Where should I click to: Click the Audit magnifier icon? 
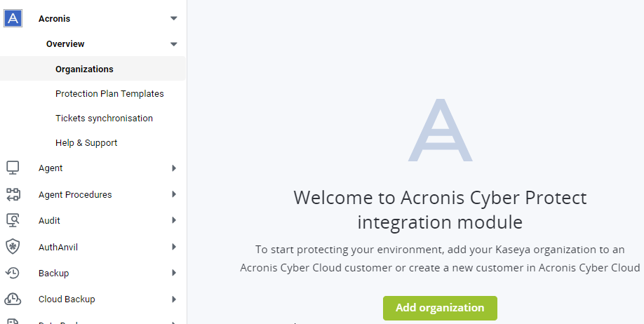point(13,220)
